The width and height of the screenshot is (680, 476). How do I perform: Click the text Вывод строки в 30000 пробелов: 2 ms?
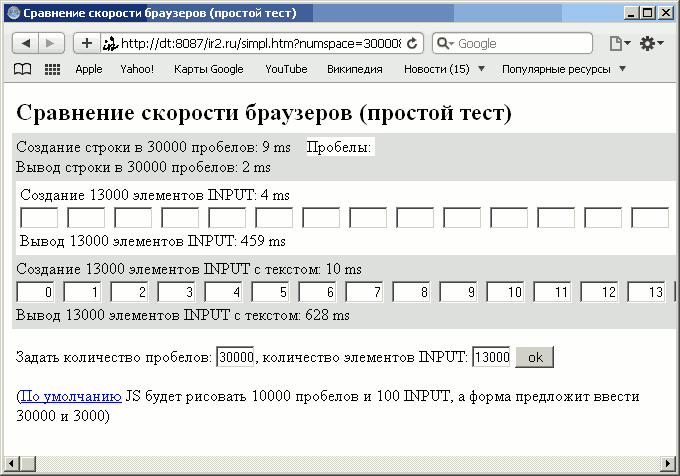tap(143, 167)
